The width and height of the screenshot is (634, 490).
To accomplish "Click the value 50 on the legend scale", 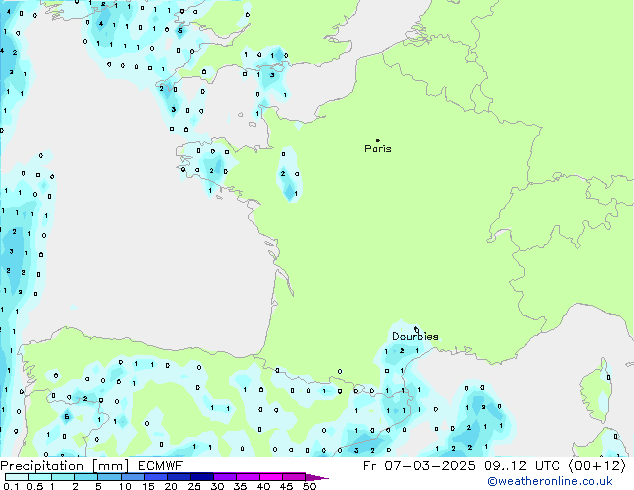I will (x=309, y=486).
